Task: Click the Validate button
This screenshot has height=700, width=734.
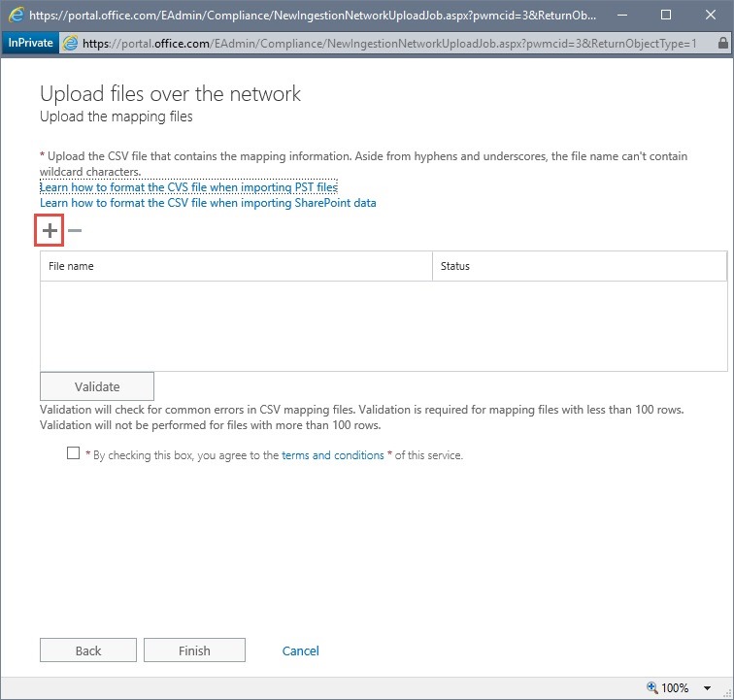Action: 97,386
